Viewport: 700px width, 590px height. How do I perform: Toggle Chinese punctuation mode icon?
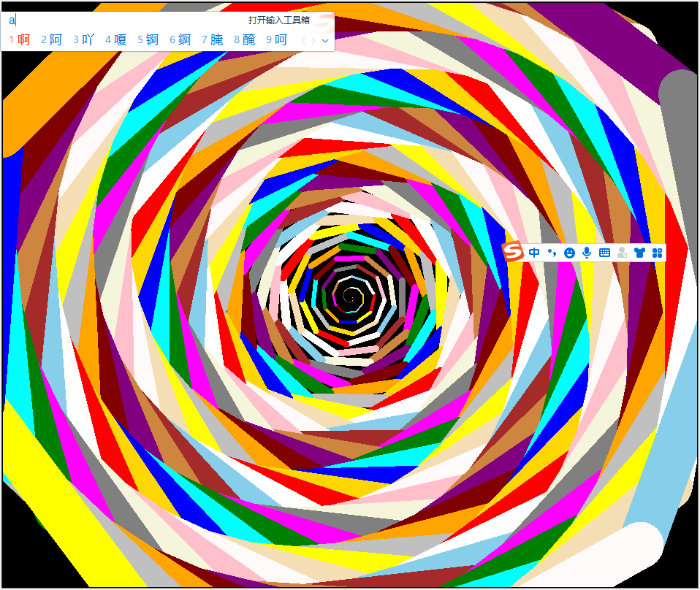(552, 253)
